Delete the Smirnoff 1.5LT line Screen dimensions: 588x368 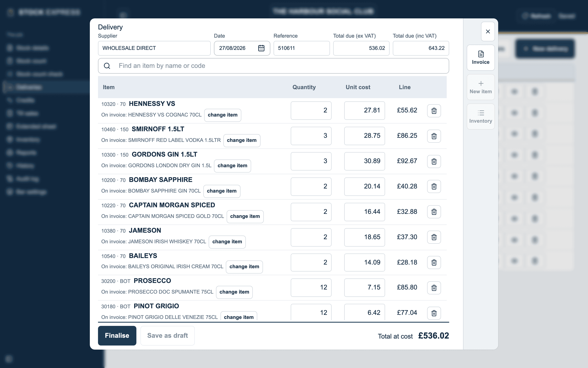(x=434, y=136)
